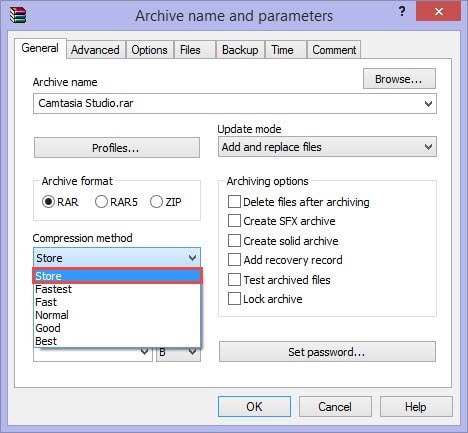The image size is (468, 433).
Task: Click the Set password... button
Action: tap(327, 352)
